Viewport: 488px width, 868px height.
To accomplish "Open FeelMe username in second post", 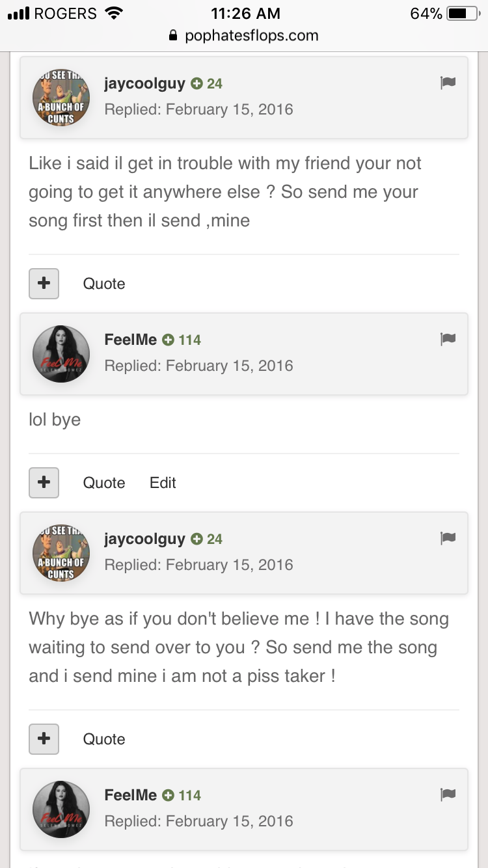I will (130, 340).
